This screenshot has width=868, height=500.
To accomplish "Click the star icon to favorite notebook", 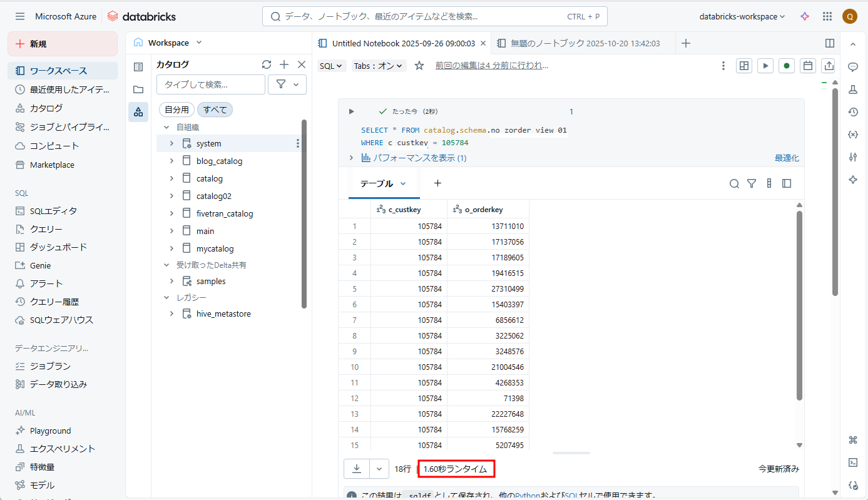I will click(419, 66).
